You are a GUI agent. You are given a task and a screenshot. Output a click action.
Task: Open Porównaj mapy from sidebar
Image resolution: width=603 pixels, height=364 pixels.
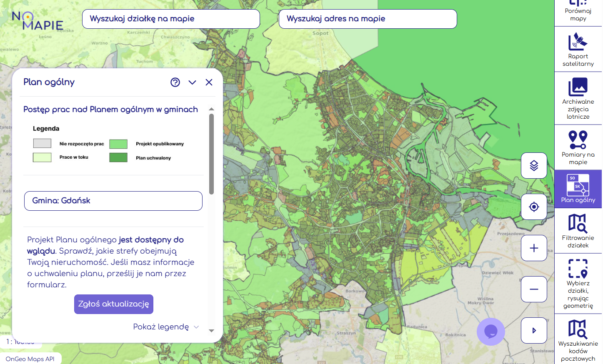[578, 12]
